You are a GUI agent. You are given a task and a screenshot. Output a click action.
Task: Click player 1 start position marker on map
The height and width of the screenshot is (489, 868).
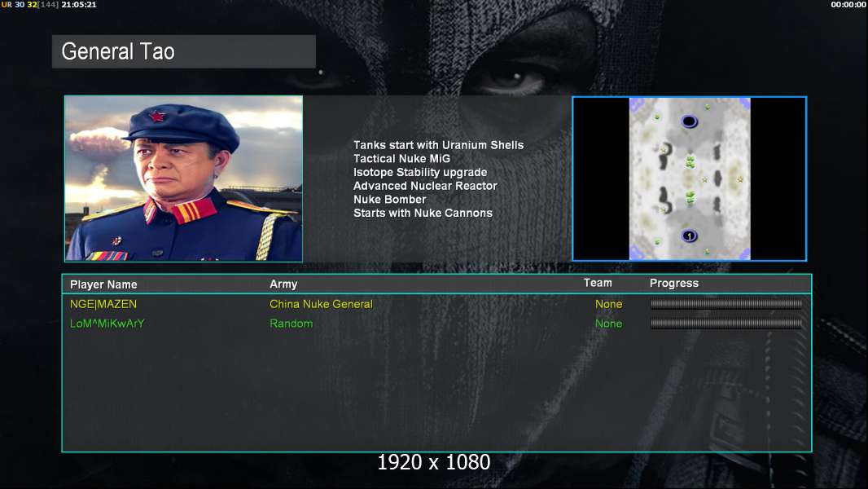[x=689, y=236]
